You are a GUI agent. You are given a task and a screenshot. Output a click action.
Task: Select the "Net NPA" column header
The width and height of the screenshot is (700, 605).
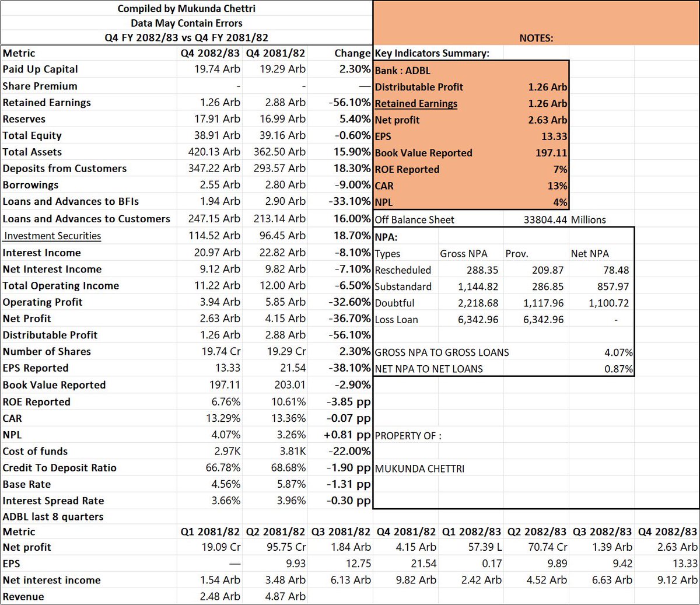590,254
